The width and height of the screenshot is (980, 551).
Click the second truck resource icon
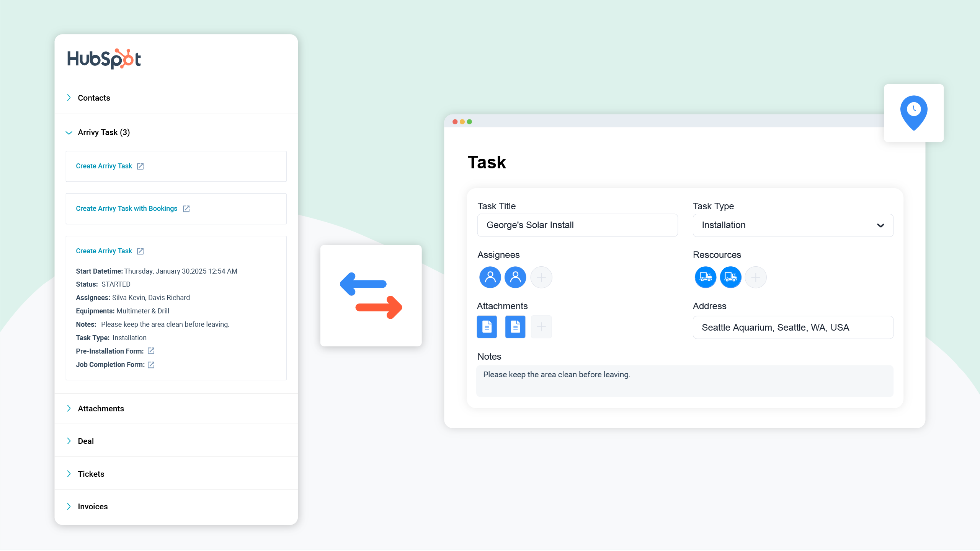730,277
